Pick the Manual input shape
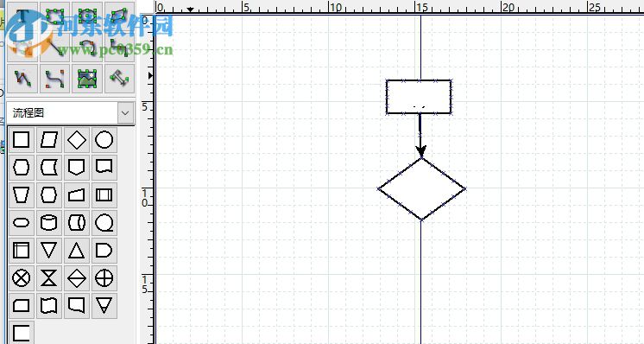644x344 pixels. 76,194
